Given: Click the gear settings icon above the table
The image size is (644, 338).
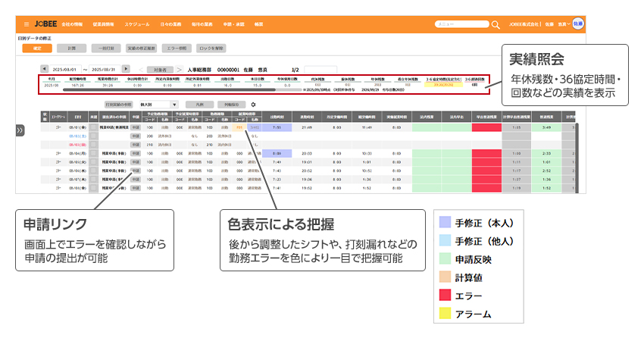Looking at the screenshot, I should tap(252, 104).
